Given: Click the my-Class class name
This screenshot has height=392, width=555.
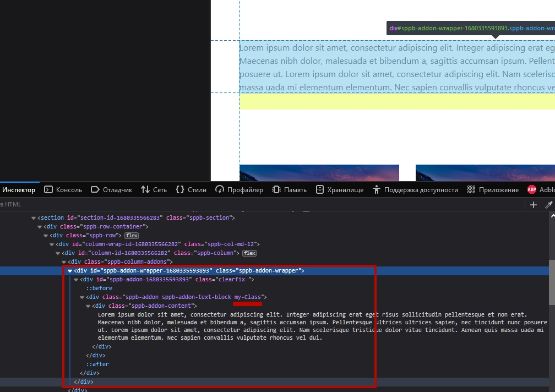Looking at the screenshot, I should (247, 297).
